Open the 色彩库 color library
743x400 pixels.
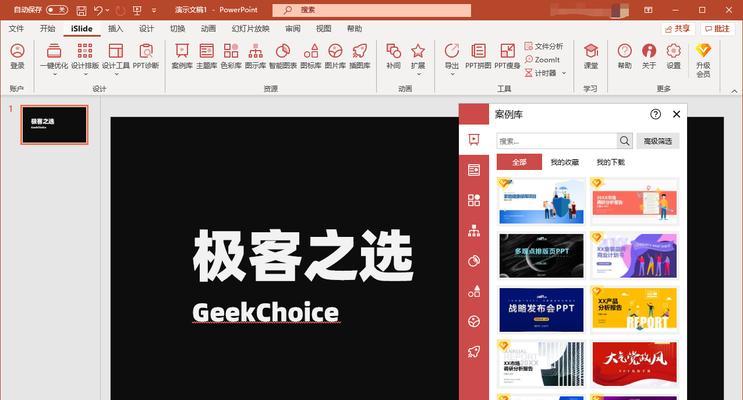tap(231, 56)
